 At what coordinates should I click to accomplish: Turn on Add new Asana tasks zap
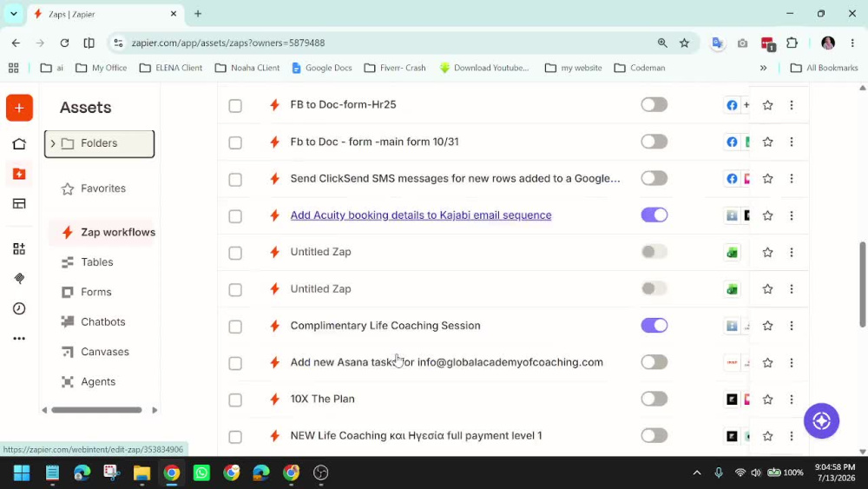tap(654, 362)
